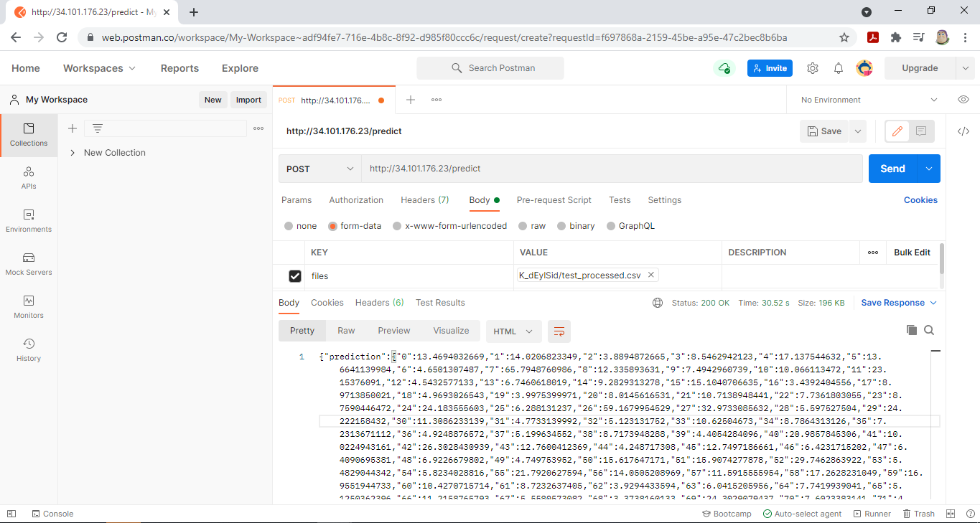Select the x-www-form-urlencoded radio option
The image size is (980, 523).
pos(397,226)
